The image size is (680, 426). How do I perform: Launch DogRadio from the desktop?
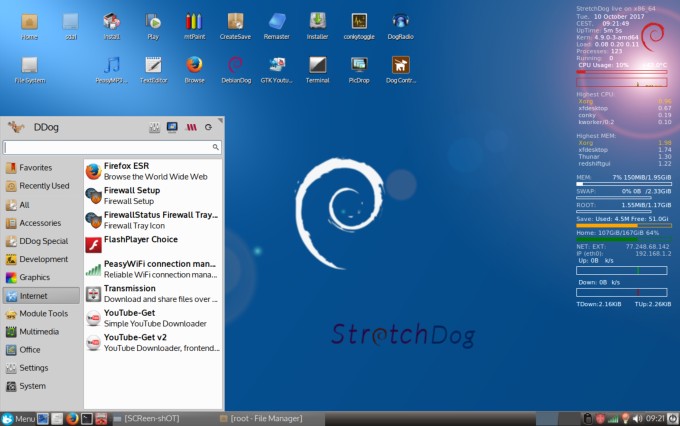pos(400,22)
